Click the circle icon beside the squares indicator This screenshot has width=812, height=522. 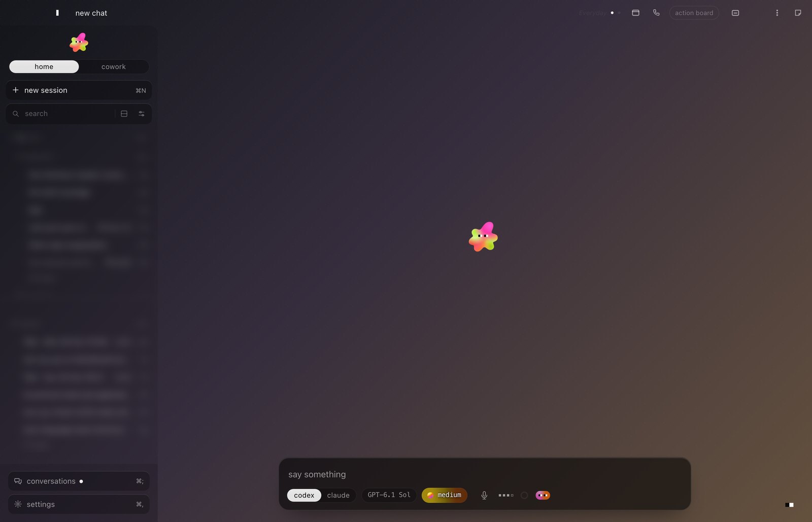click(524, 495)
